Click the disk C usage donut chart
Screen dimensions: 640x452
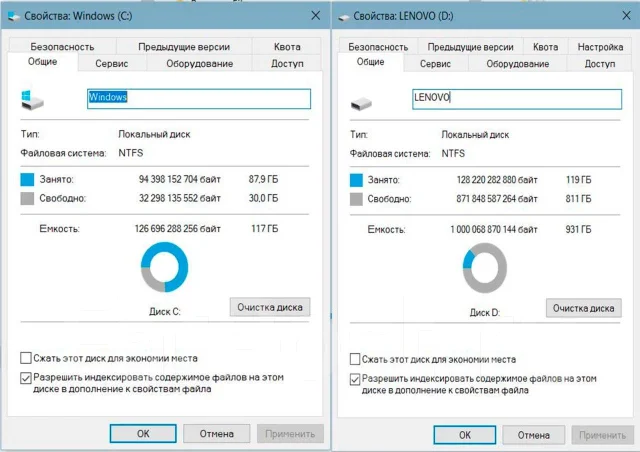pyautogui.click(x=164, y=267)
